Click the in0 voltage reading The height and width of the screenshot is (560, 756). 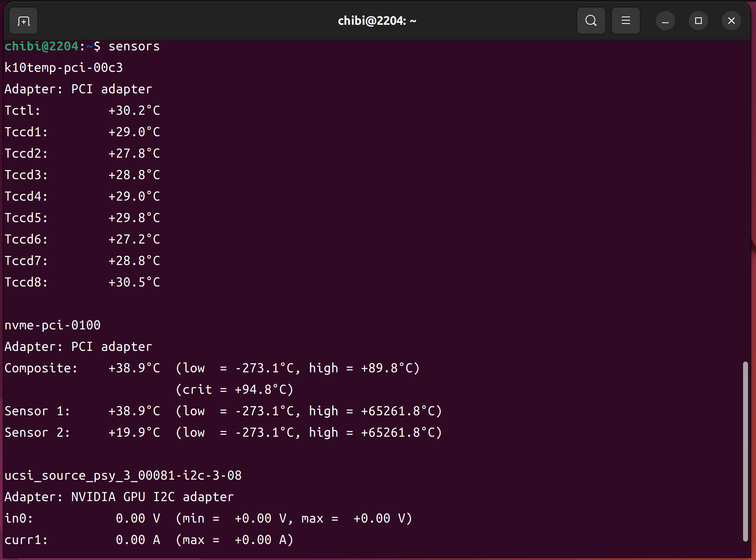coord(138,518)
